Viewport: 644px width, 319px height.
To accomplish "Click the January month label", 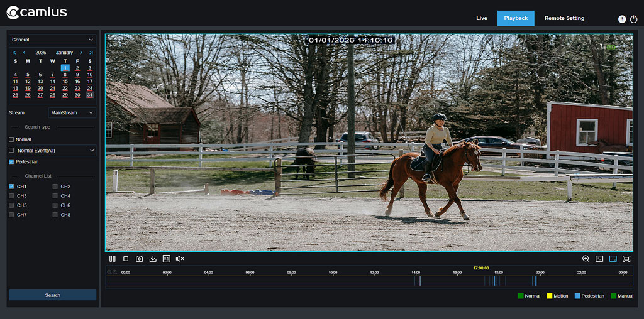I will click(65, 53).
